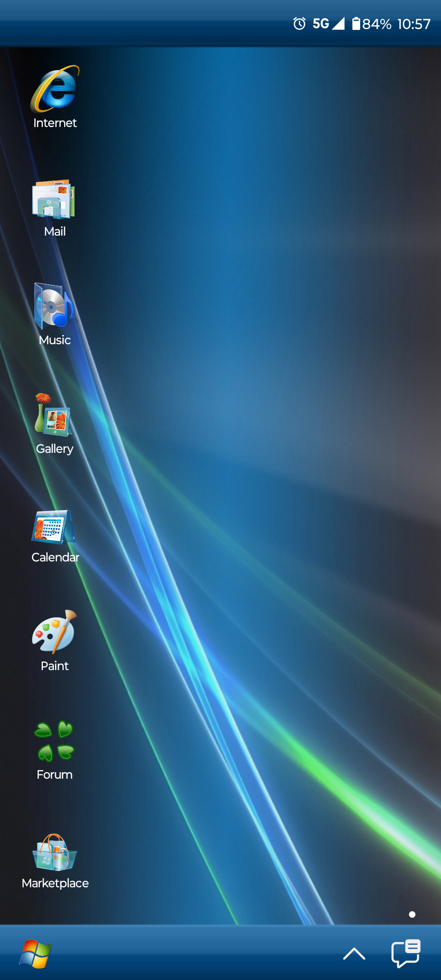441x980 pixels.
Task: Open the Gallery app
Action: [x=54, y=415]
